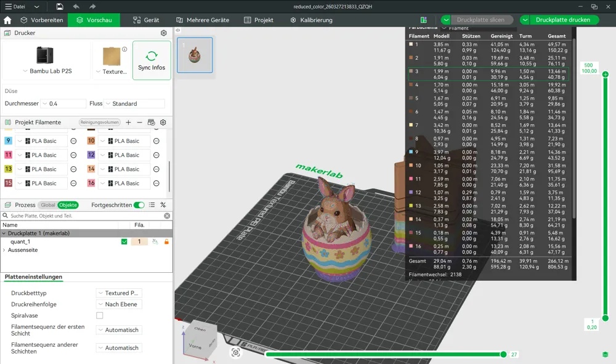Click the filament 13 yellow color swatch
The image size is (616, 364).
coord(8,169)
